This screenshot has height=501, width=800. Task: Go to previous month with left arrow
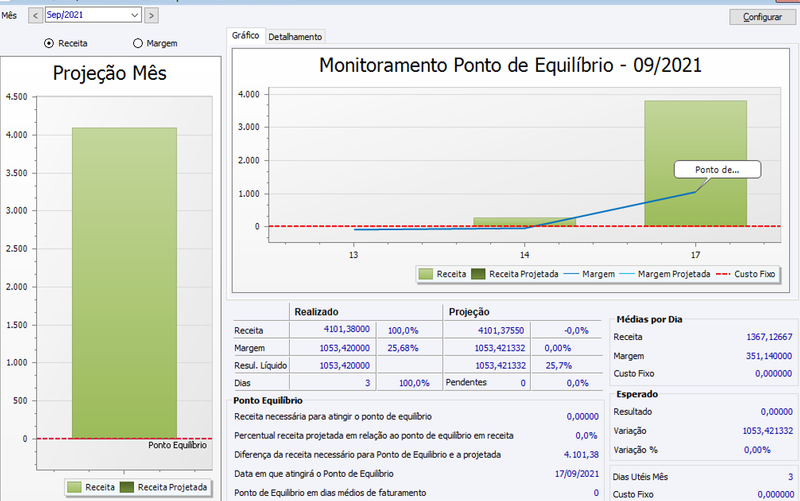point(35,15)
